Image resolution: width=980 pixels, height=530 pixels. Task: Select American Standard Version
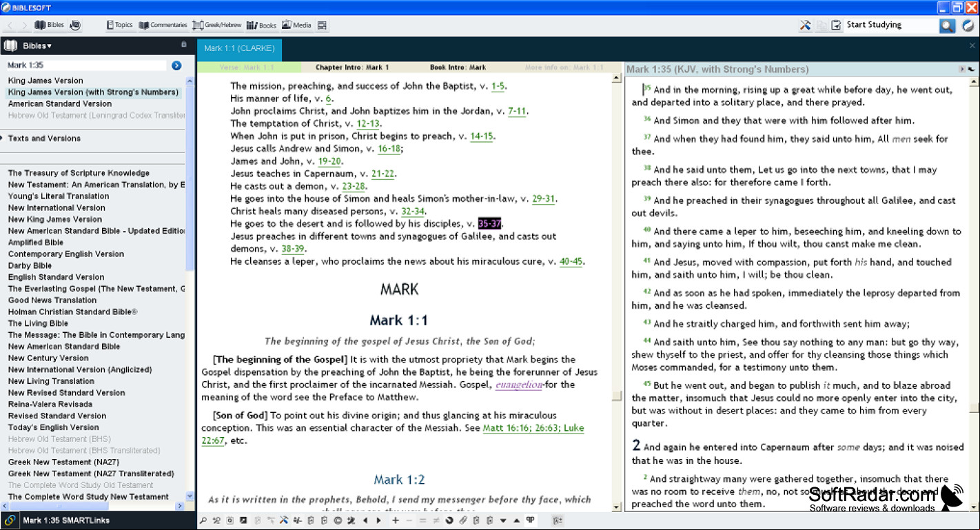point(60,104)
